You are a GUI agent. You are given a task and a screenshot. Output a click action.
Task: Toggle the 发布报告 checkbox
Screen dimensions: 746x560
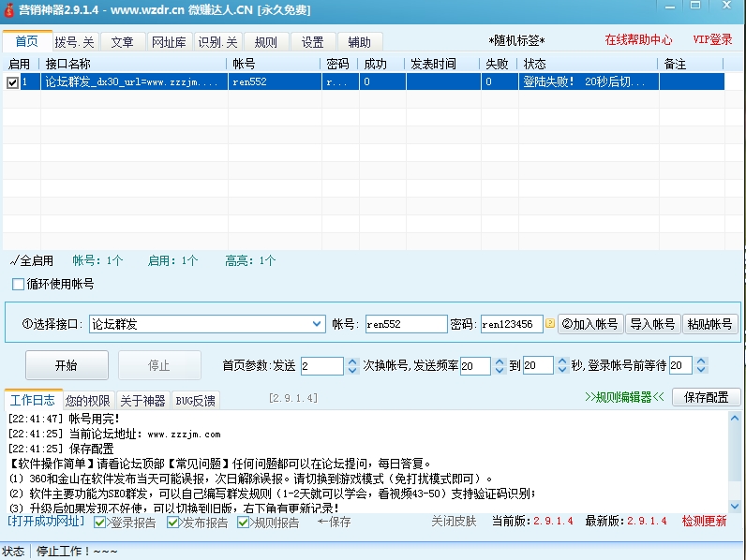(x=173, y=523)
